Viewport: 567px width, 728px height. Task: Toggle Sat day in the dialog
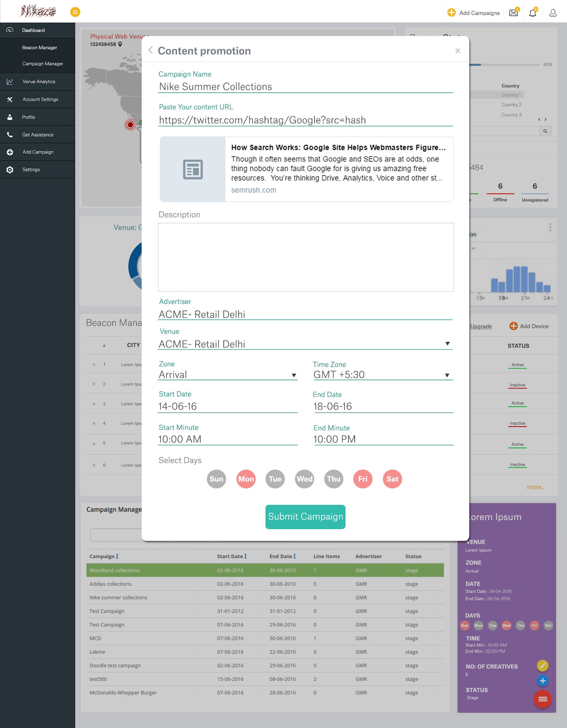pyautogui.click(x=392, y=479)
